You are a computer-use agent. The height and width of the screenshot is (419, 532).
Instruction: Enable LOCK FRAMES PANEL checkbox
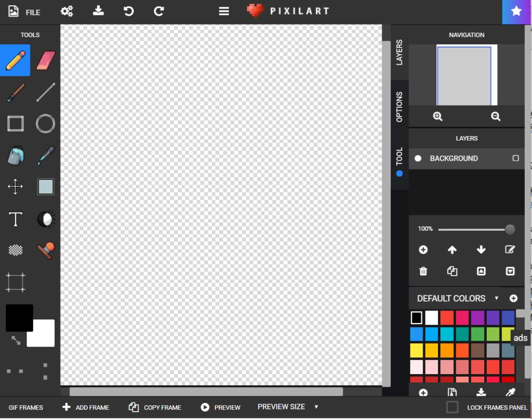[452, 407]
